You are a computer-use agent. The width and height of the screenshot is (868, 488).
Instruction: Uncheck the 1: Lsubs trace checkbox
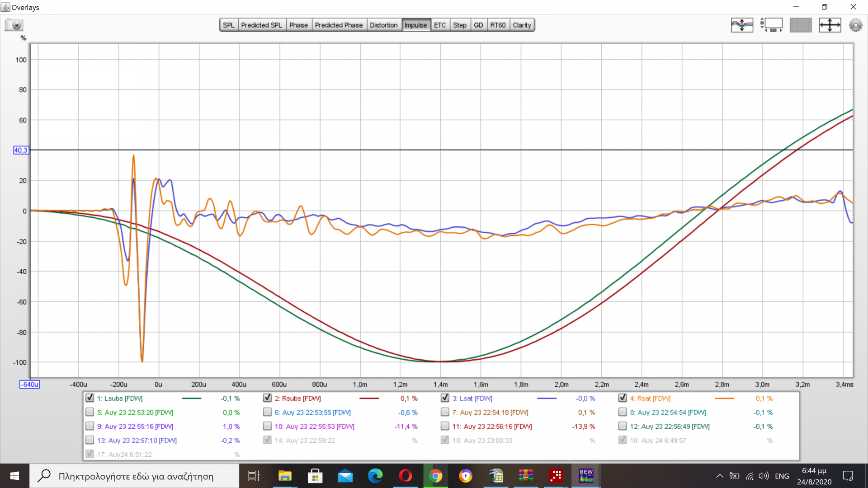90,398
